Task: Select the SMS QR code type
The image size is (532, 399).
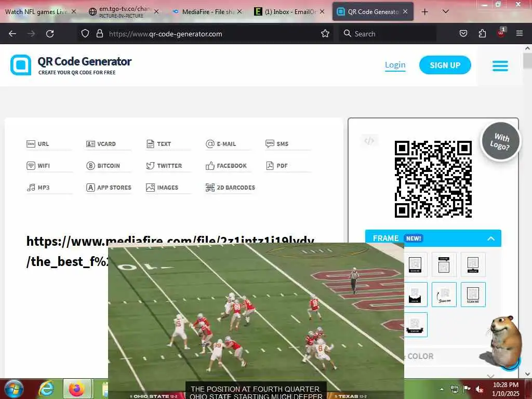Action: [x=277, y=144]
